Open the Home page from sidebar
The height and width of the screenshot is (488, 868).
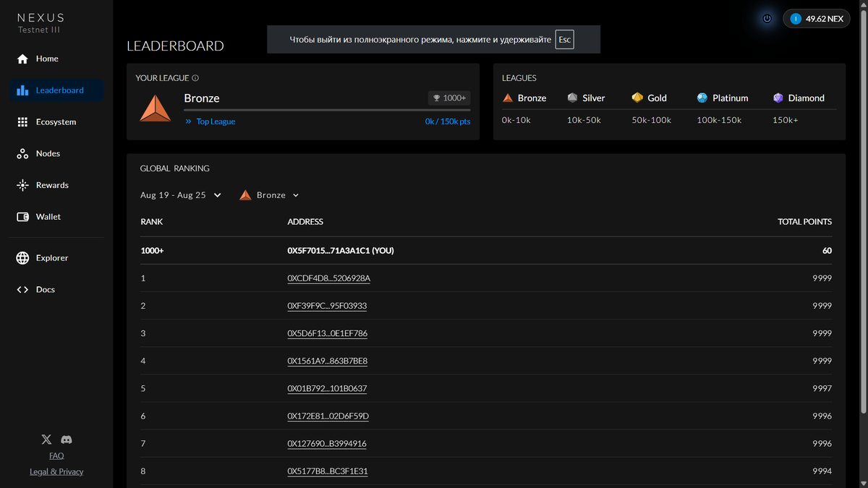(48, 59)
